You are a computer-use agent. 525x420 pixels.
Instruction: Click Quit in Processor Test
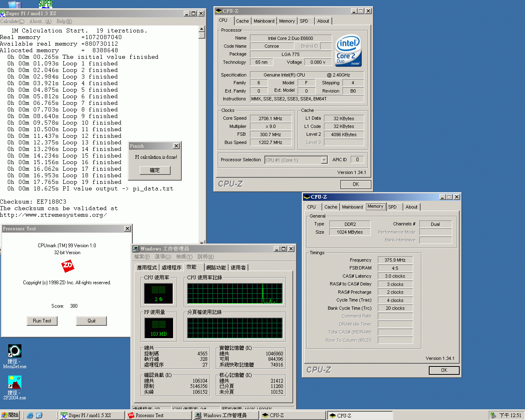click(x=91, y=321)
